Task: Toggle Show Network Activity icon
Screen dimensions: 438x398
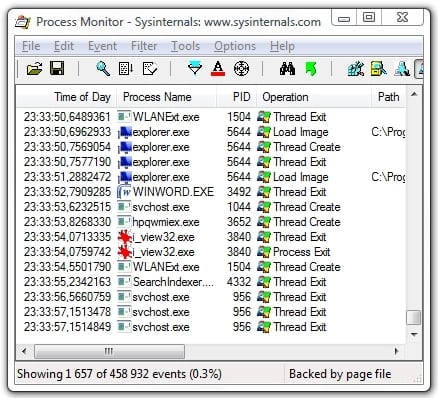Action: [x=402, y=69]
